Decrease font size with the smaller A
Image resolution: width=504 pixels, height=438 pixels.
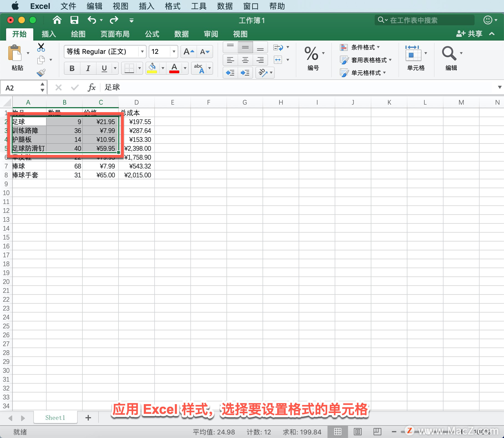(x=205, y=52)
